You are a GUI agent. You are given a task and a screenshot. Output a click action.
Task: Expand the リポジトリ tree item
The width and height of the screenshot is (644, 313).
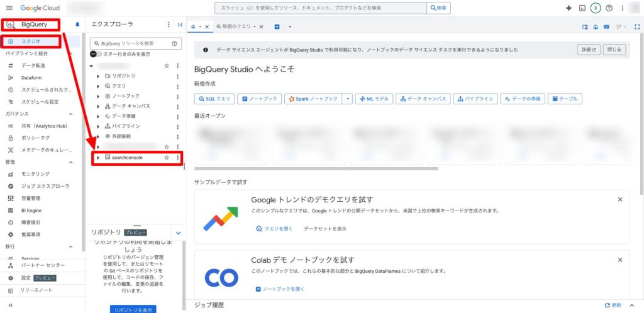pos(98,76)
